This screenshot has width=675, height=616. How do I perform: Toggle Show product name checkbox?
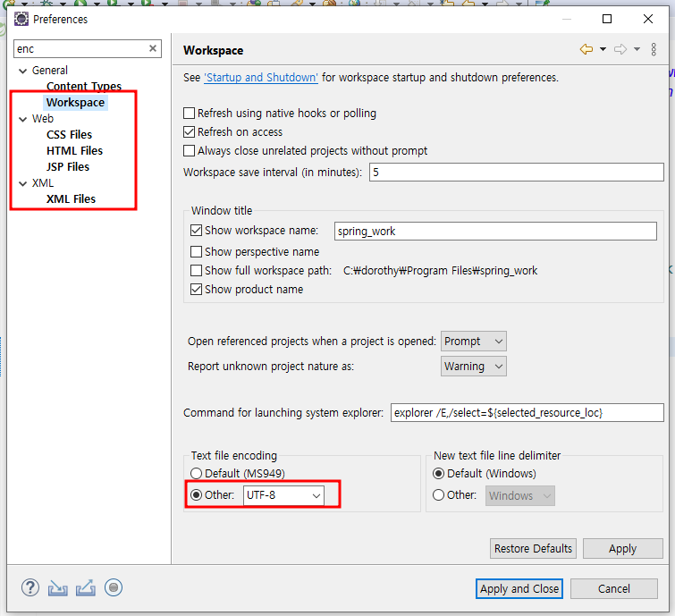tap(197, 290)
